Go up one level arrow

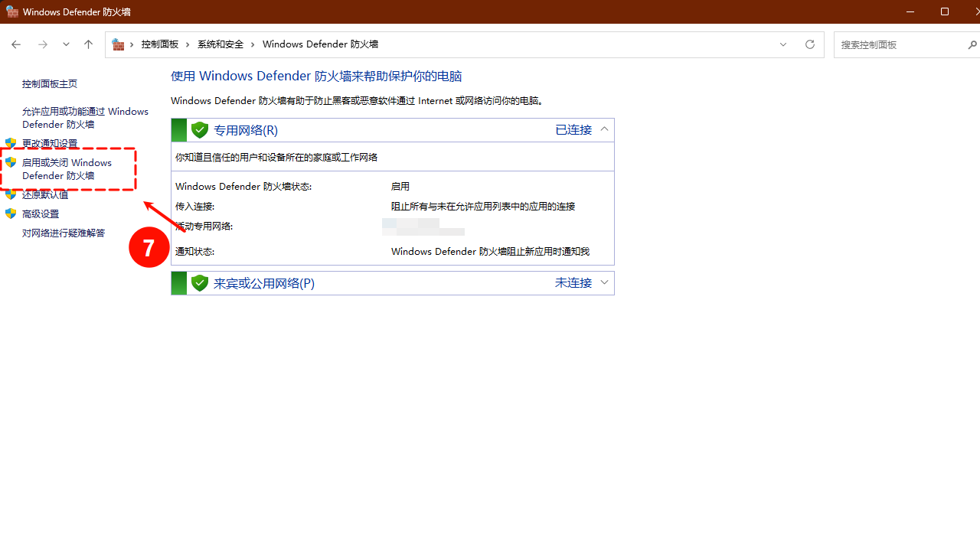coord(88,44)
